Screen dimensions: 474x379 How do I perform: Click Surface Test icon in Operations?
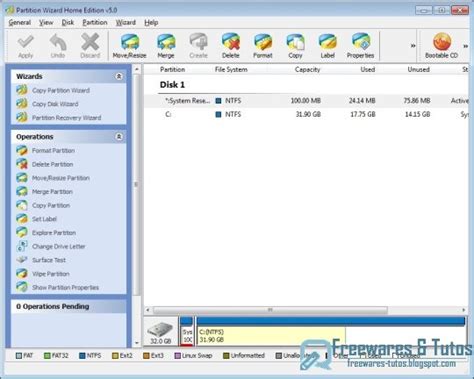pos(22,260)
